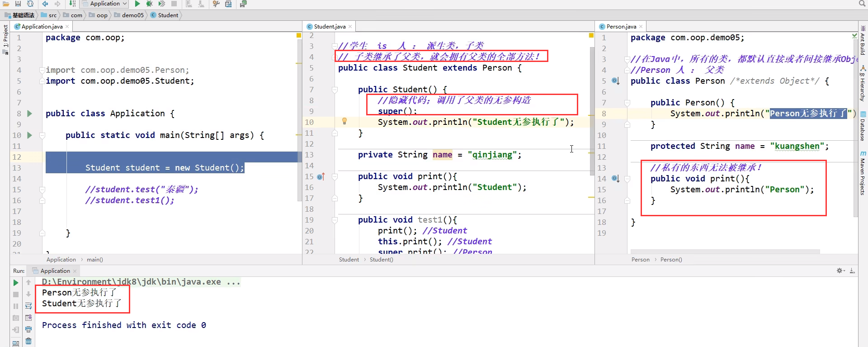Open the Ant Build side panel
Image resolution: width=868 pixels, height=347 pixels.
click(x=863, y=41)
